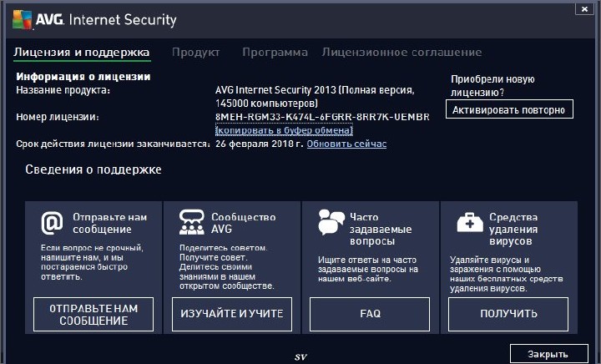
Task: Click the Активировать повторно button
Action: 509,109
